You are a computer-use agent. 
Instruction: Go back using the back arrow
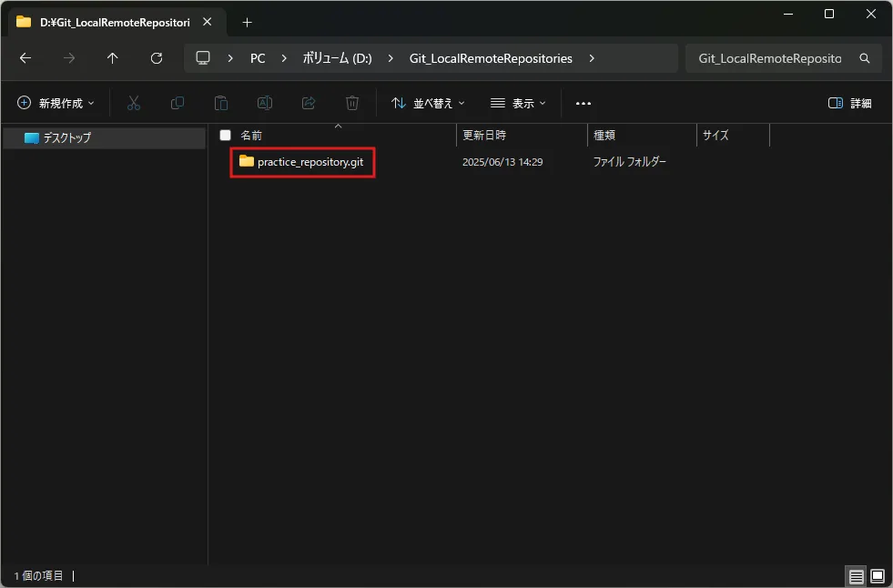25,58
